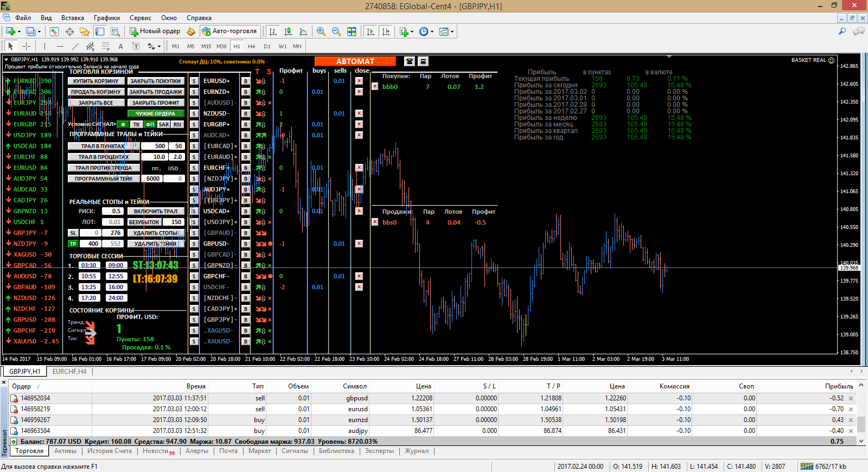Open the indicators list dropdown arrow
The width and height of the screenshot is (868, 472).
[412, 31]
